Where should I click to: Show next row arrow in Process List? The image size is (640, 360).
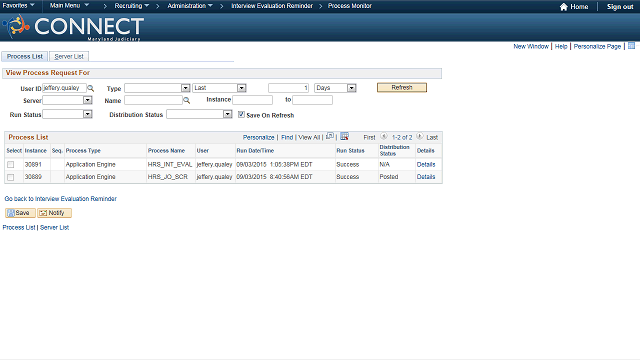coord(420,136)
